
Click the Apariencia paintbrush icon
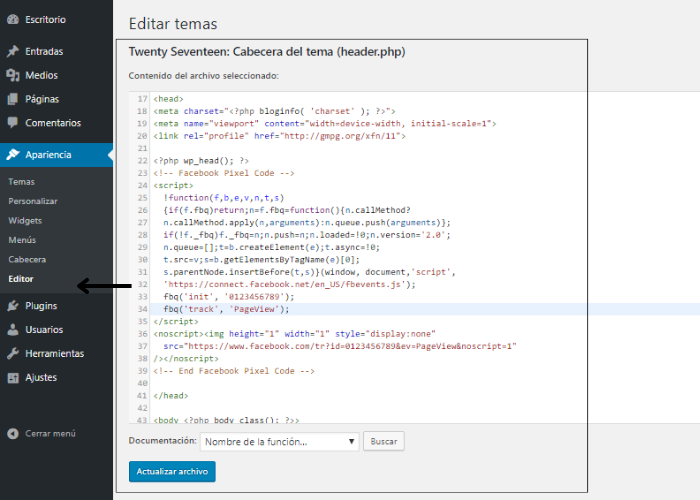pyautogui.click(x=12, y=155)
